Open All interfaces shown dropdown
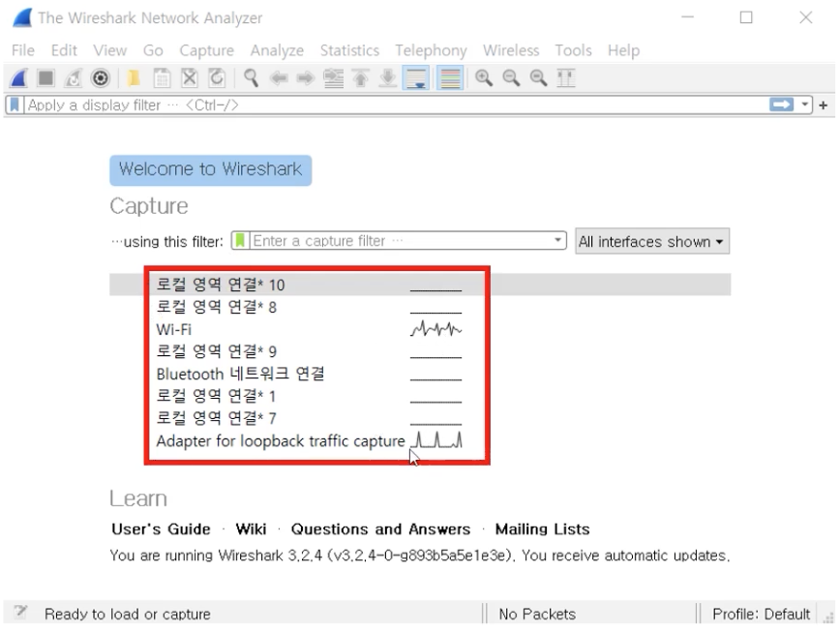 click(652, 241)
